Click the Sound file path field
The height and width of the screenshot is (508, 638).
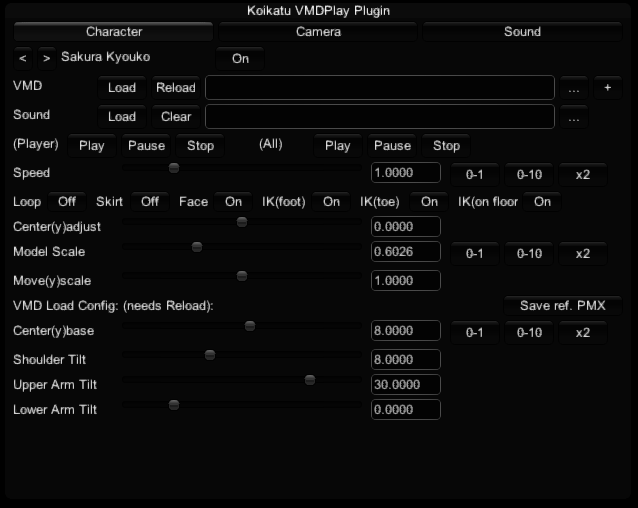[x=380, y=117]
